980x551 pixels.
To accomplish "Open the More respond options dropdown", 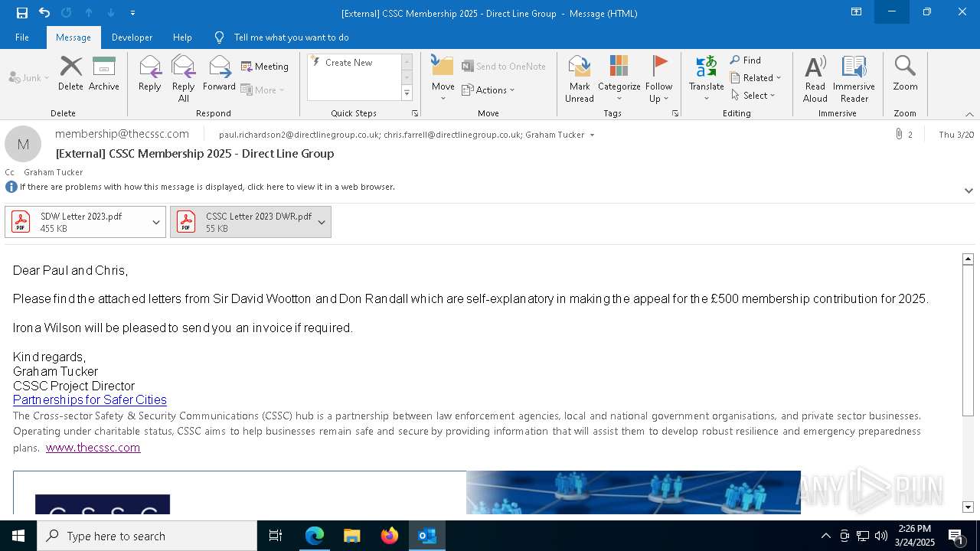I will 263,90.
